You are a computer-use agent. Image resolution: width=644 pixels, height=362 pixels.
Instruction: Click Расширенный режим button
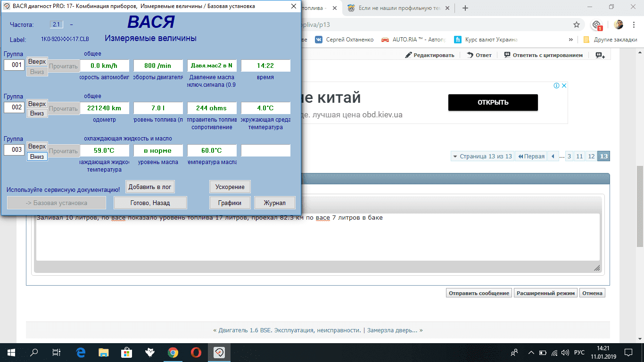[545, 293]
